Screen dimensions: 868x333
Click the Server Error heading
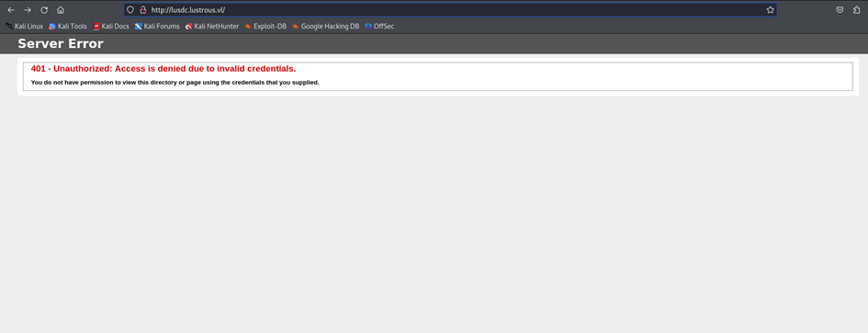[x=61, y=44]
